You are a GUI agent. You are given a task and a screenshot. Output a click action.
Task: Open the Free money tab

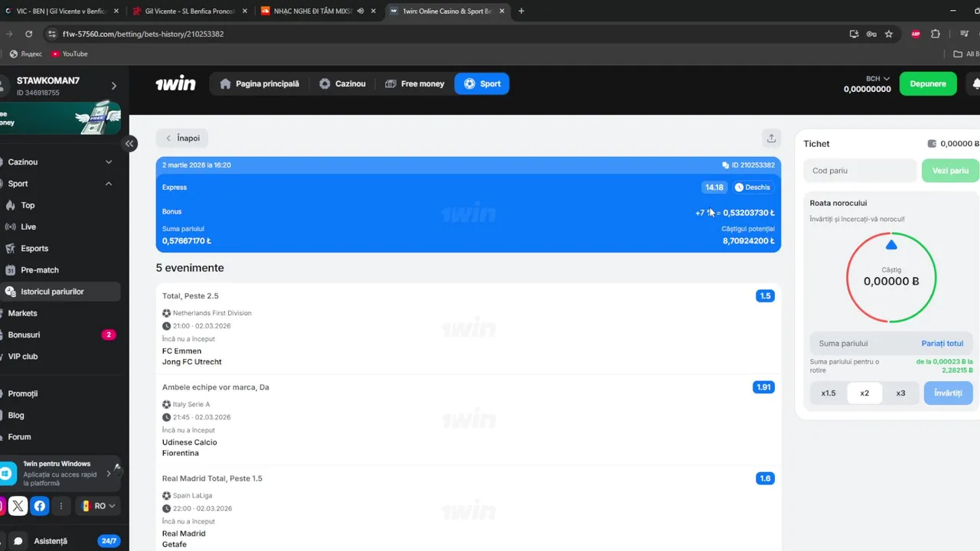pos(414,83)
